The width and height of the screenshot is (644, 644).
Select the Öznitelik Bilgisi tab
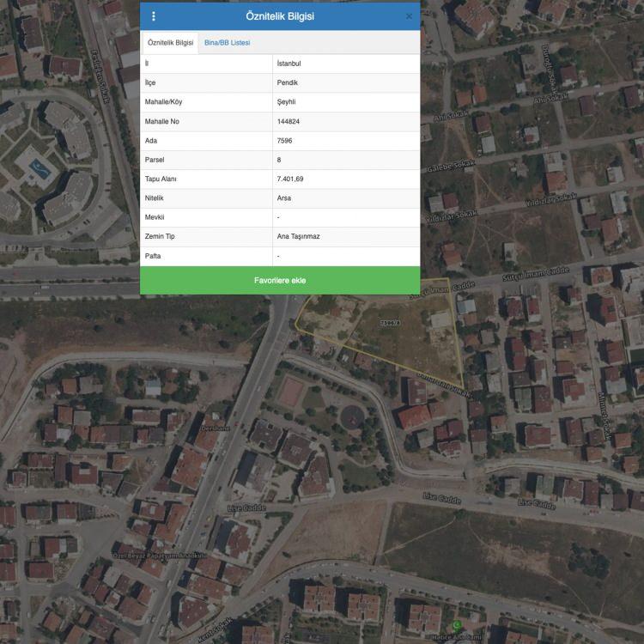[x=170, y=43]
